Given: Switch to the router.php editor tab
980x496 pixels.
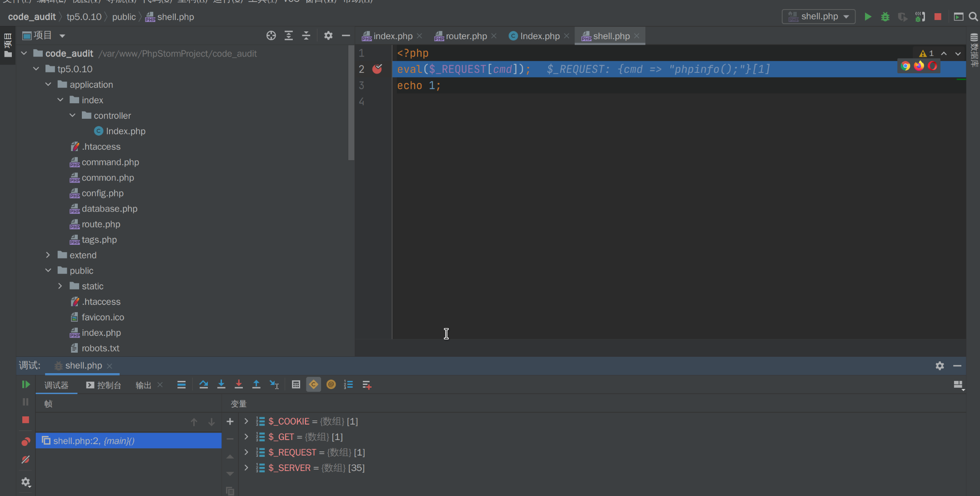Looking at the screenshot, I should coord(466,36).
